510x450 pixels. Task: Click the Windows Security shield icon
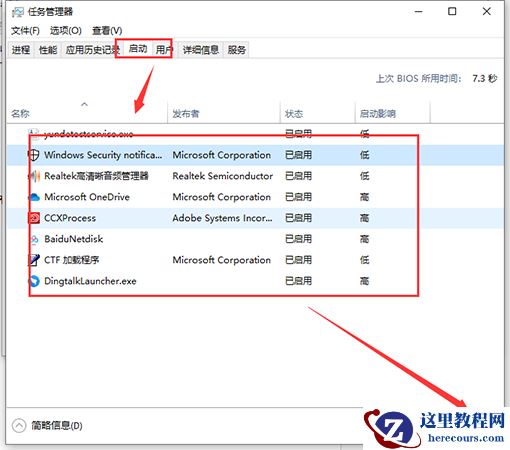tap(33, 155)
